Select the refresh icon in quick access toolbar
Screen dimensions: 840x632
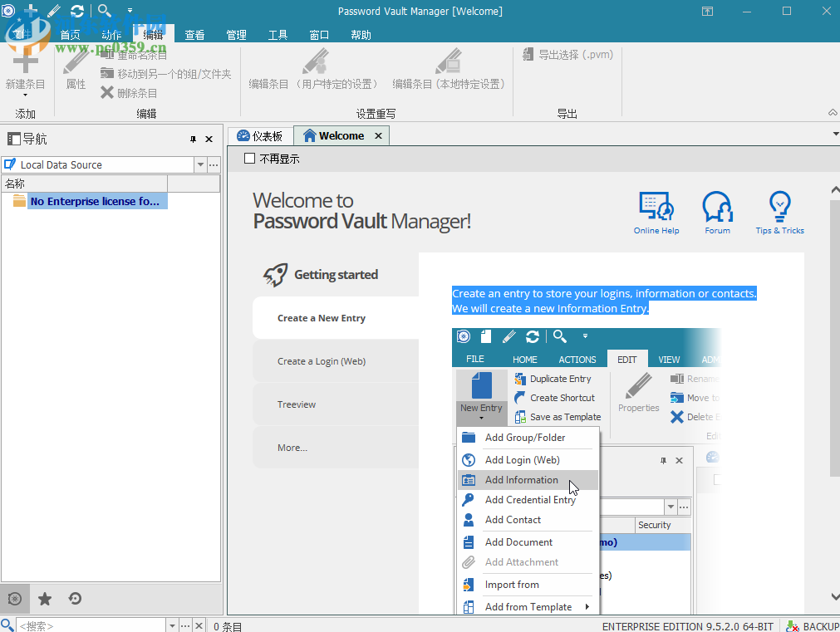point(76,11)
